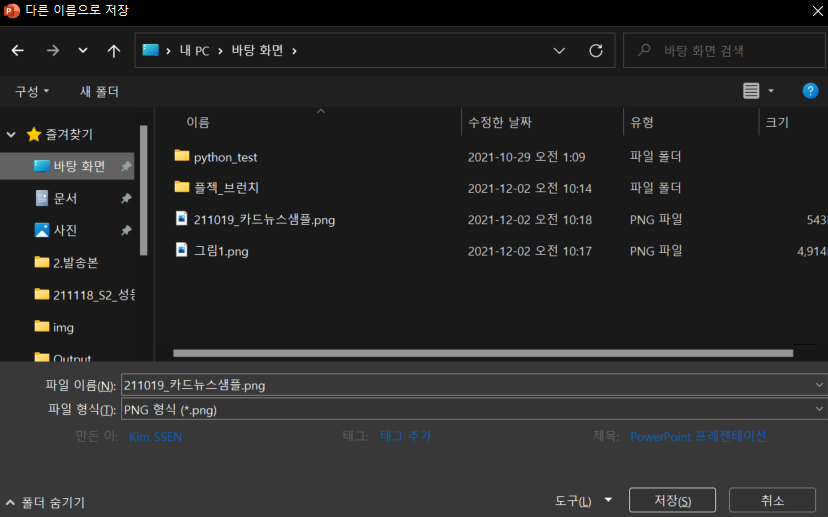Image resolution: width=828 pixels, height=517 pixels.
Task: Collapse the 즐겨찾기 tree section
Action: pyautogui.click(x=11, y=134)
